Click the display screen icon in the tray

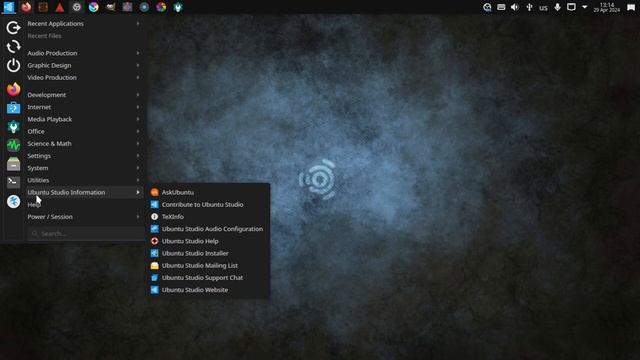click(571, 7)
